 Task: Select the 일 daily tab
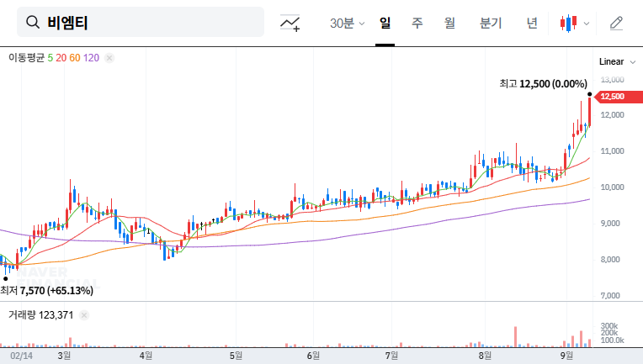click(x=385, y=23)
